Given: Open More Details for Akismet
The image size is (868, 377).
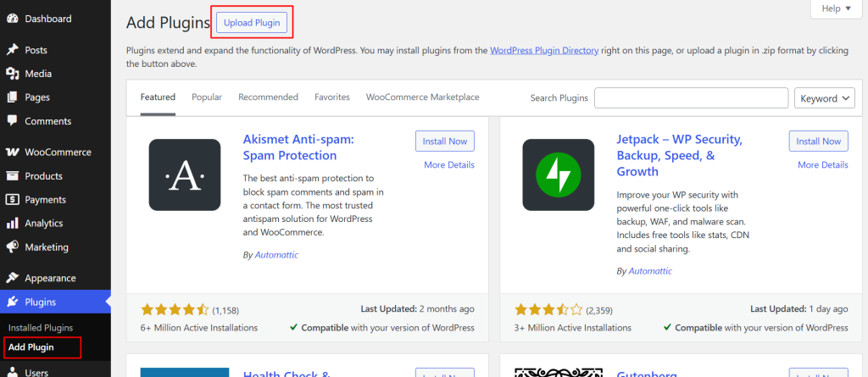Looking at the screenshot, I should 449,164.
